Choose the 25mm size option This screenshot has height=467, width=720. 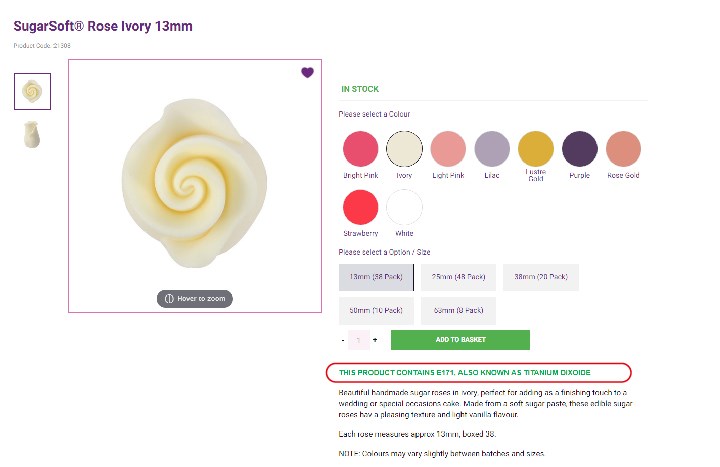coord(458,277)
